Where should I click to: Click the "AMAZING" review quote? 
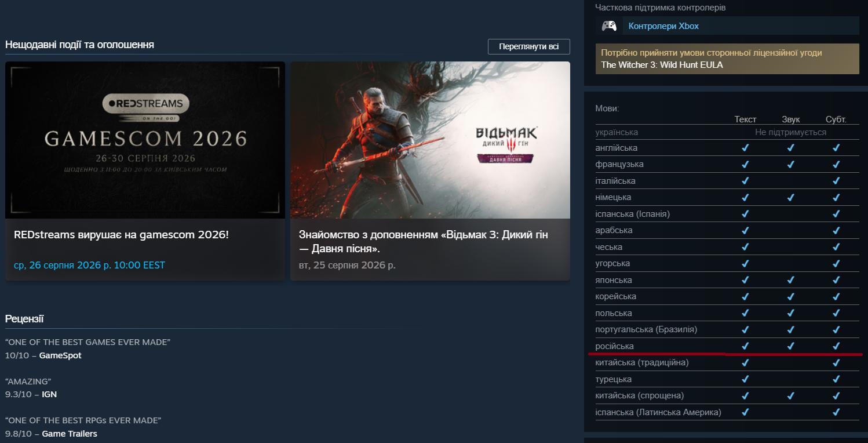(28, 382)
